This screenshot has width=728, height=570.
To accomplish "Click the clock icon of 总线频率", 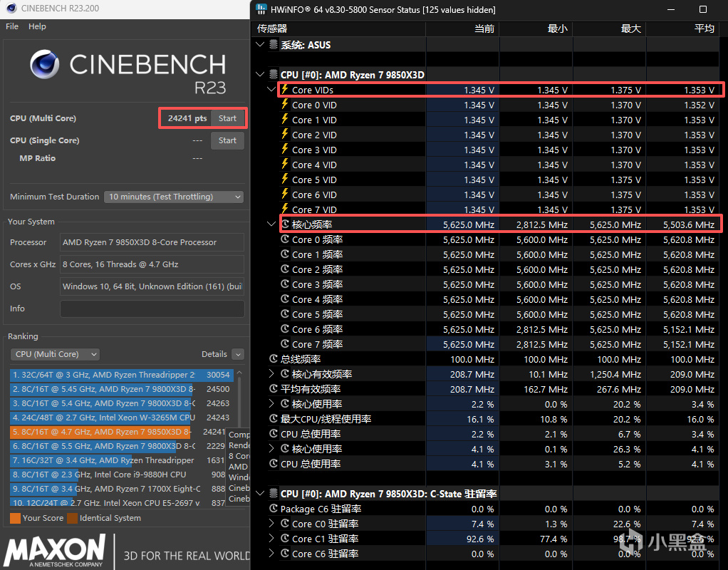I will (x=274, y=358).
